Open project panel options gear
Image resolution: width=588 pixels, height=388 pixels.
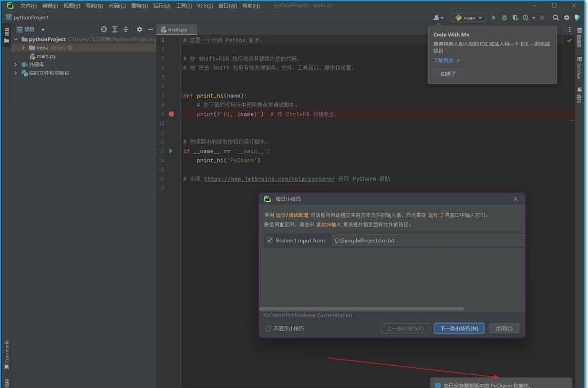[139, 29]
